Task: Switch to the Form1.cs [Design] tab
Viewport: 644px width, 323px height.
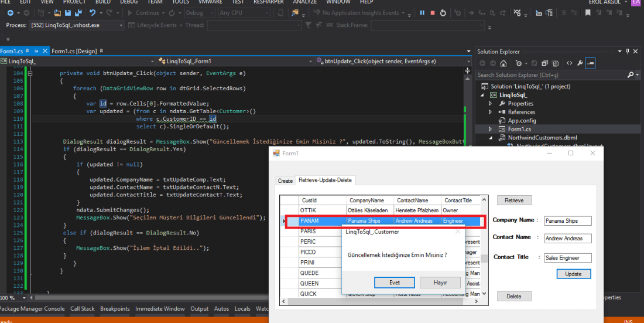Action: coord(74,51)
